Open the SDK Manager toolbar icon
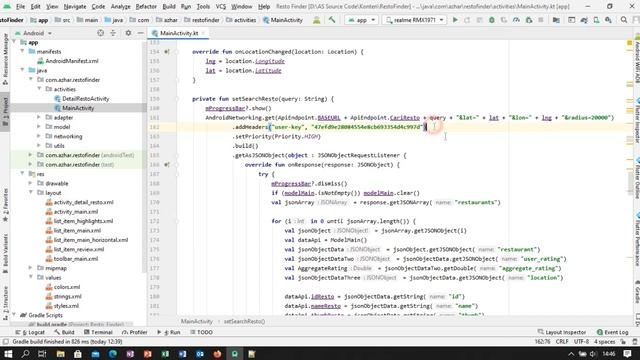This screenshot has height=360, width=640. [609, 20]
